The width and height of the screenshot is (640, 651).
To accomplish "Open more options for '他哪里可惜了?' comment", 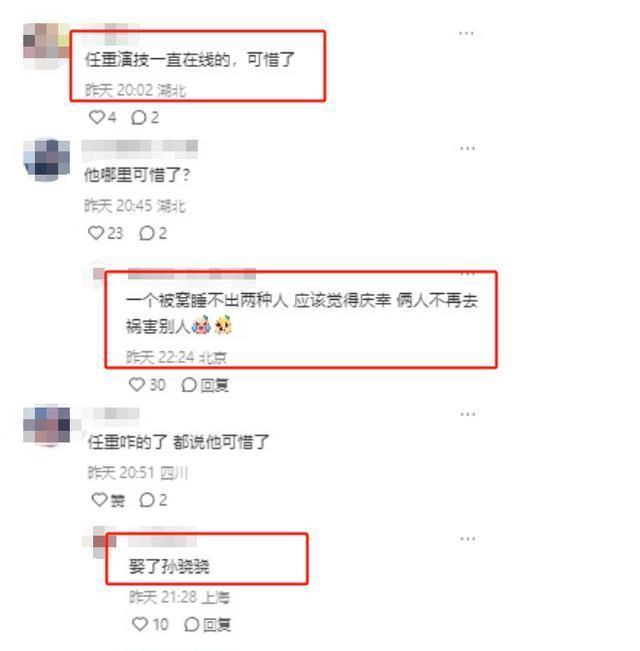I will click(x=467, y=148).
